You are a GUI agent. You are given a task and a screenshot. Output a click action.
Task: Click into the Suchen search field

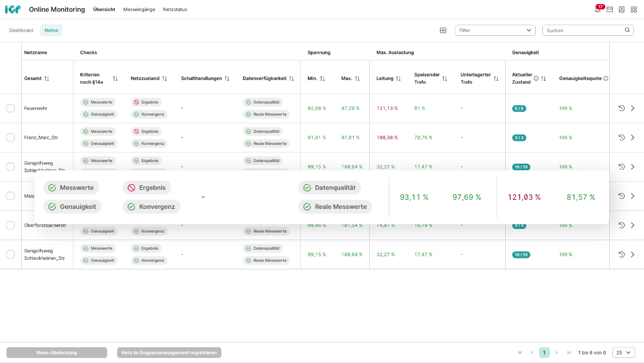coord(584,30)
